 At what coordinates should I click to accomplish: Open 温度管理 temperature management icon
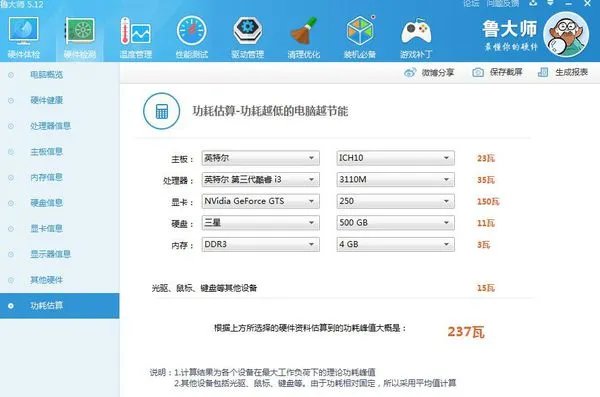135,31
